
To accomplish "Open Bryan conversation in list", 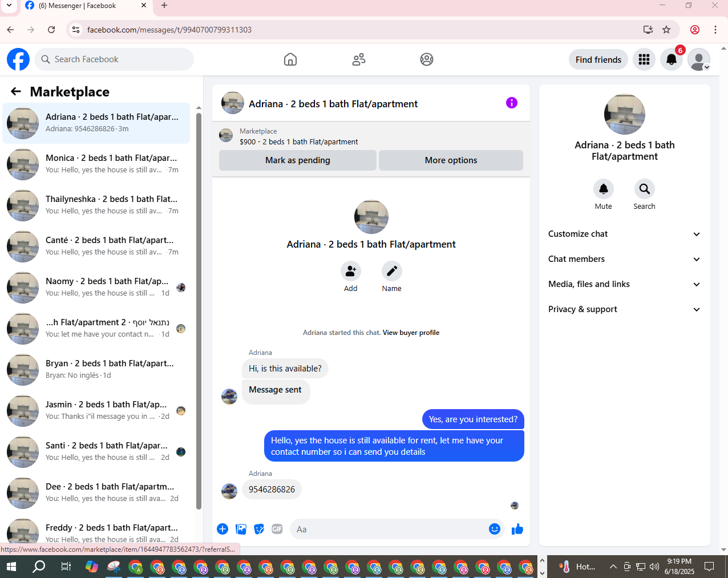I will (x=96, y=370).
